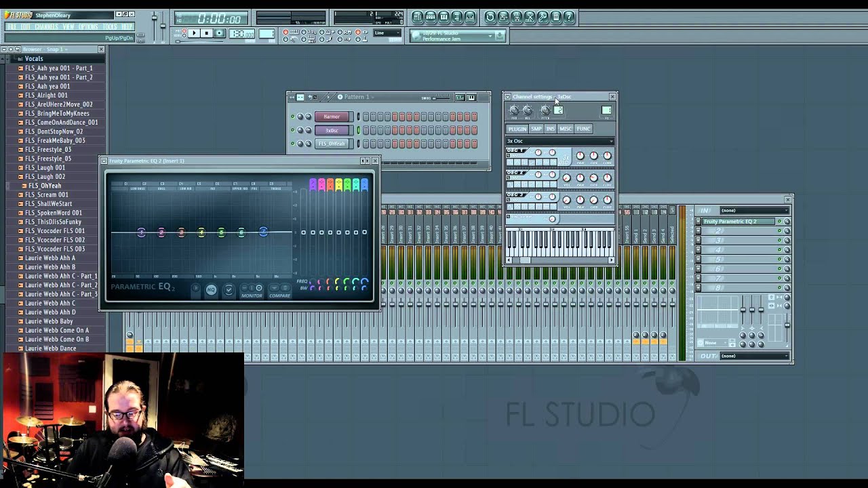Screen dimensions: 868x488
Task: Click the purple band 1 type selector in EQ
Action: (313, 184)
